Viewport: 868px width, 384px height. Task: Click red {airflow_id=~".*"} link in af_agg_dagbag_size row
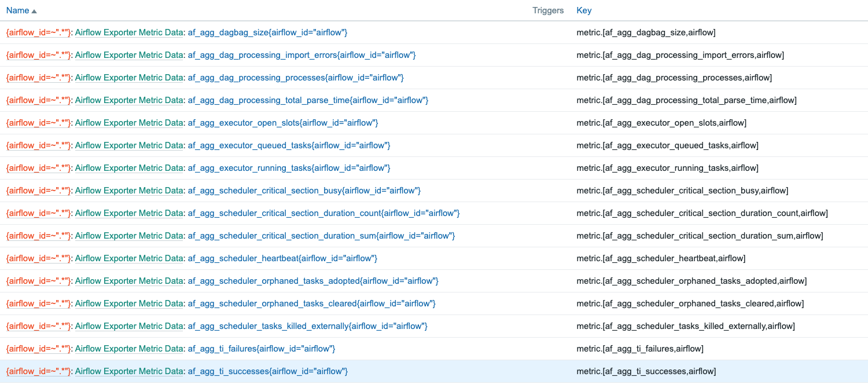(38, 32)
